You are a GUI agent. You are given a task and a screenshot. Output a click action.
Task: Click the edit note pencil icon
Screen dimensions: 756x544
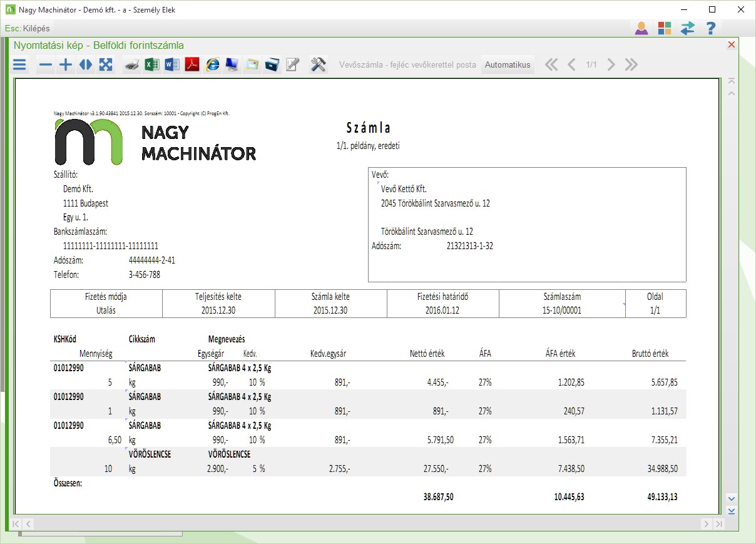pos(292,65)
